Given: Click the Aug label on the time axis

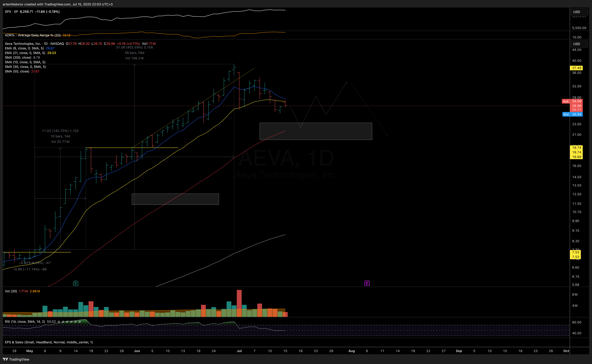Looking at the screenshot, I should tap(352, 351).
